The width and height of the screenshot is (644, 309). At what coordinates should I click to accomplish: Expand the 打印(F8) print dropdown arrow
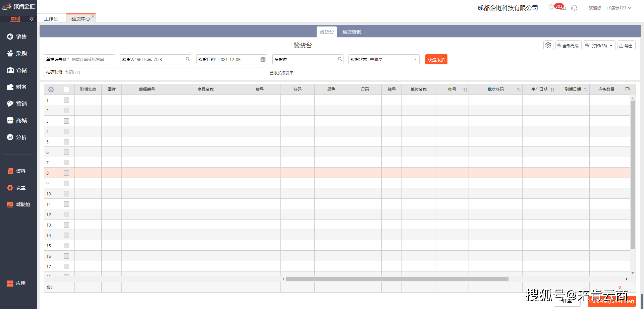coord(611,46)
